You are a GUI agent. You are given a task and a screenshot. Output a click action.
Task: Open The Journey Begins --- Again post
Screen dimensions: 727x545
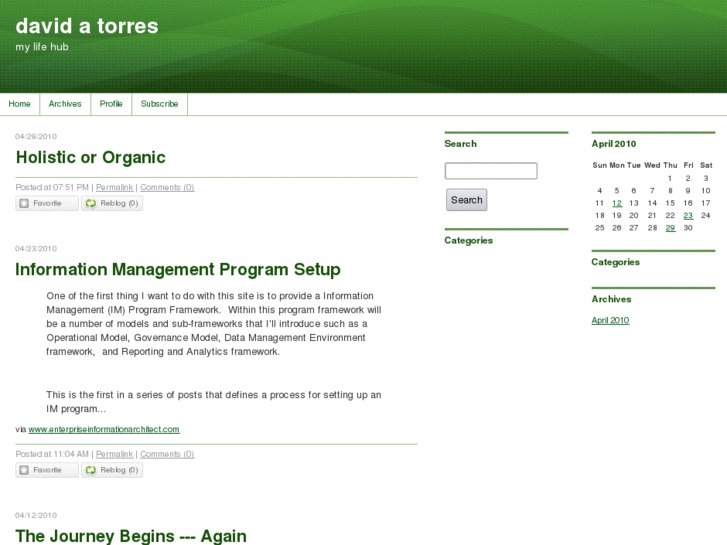131,536
